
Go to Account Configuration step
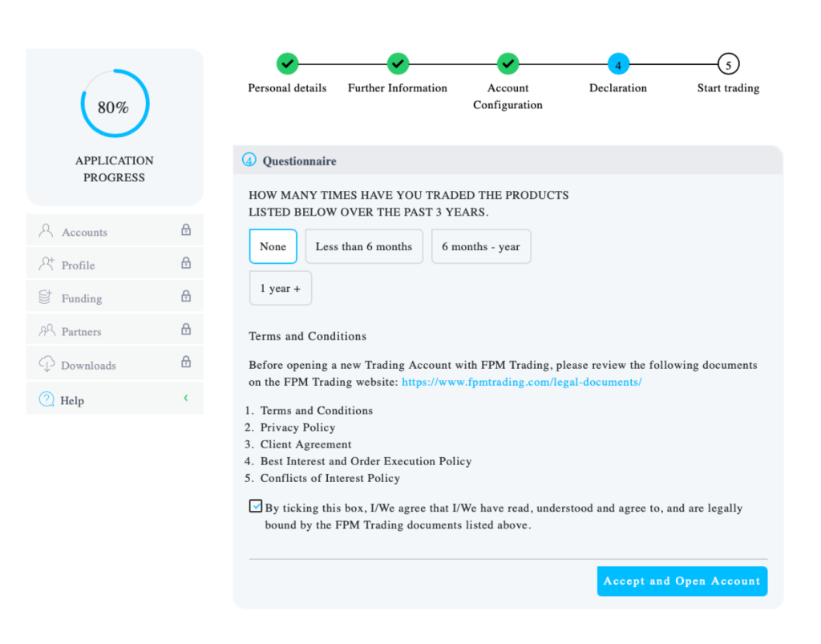(507, 63)
